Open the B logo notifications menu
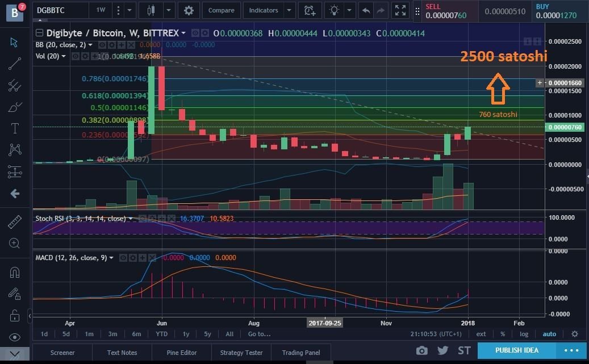The image size is (589, 364). tap(15, 12)
